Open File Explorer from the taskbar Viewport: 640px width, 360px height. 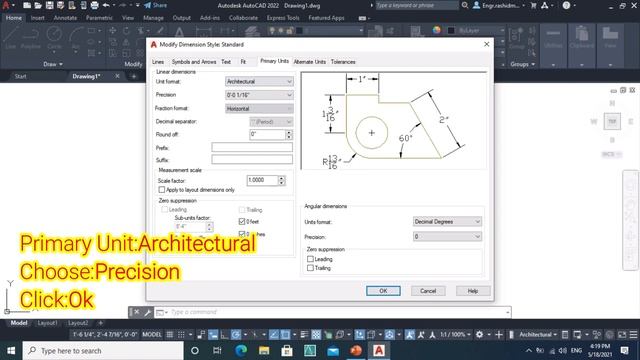coord(264,351)
